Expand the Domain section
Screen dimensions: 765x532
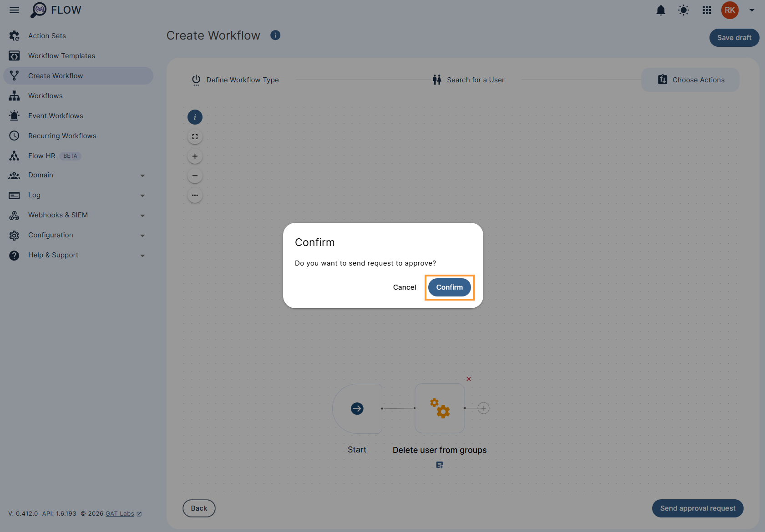[x=142, y=176]
